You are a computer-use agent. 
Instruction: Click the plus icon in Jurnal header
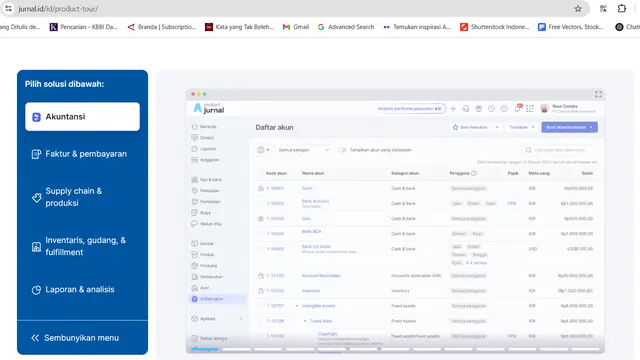click(453, 109)
